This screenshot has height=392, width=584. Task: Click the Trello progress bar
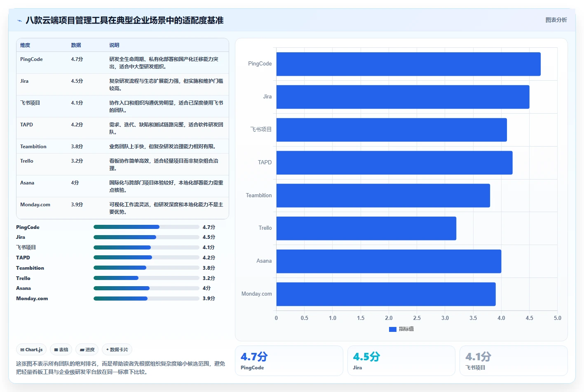point(146,278)
